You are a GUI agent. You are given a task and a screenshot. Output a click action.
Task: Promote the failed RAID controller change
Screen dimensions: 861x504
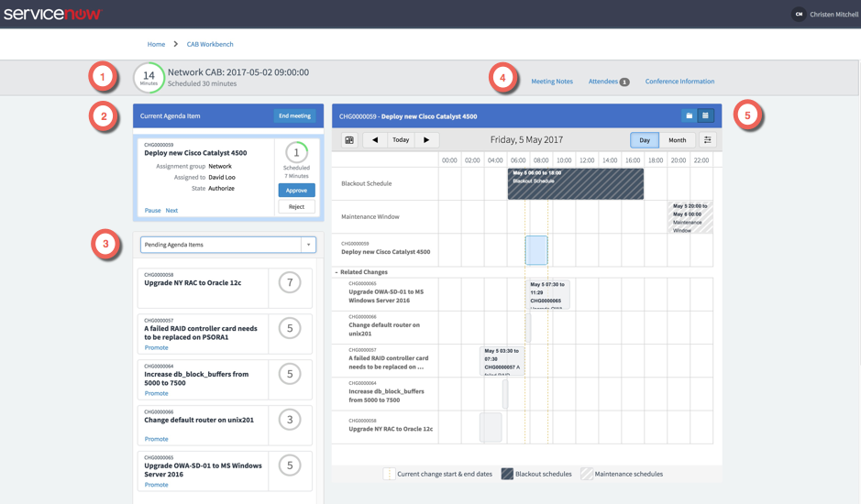coord(157,347)
